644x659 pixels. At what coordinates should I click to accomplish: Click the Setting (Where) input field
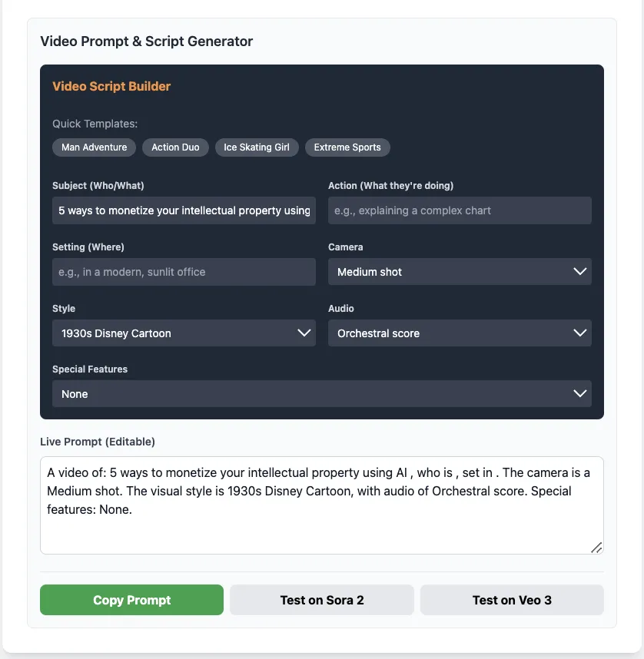[184, 272]
